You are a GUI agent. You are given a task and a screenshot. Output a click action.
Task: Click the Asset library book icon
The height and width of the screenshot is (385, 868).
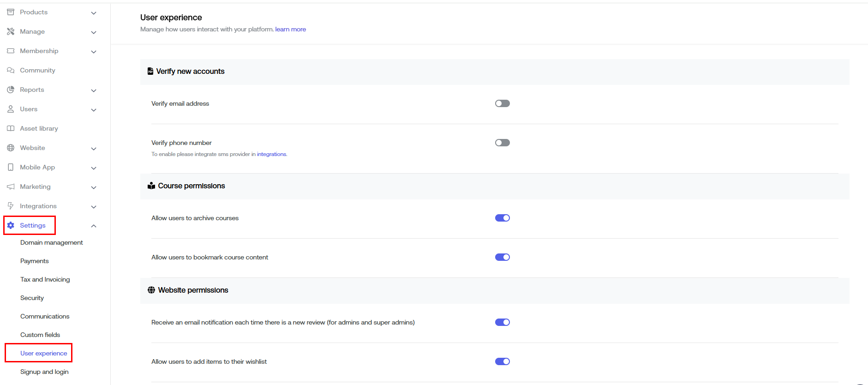(x=11, y=128)
